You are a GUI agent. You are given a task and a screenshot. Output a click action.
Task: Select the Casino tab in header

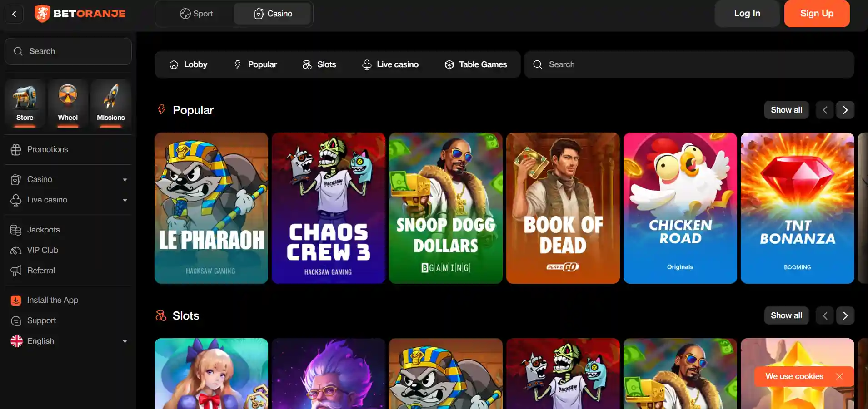(x=273, y=14)
